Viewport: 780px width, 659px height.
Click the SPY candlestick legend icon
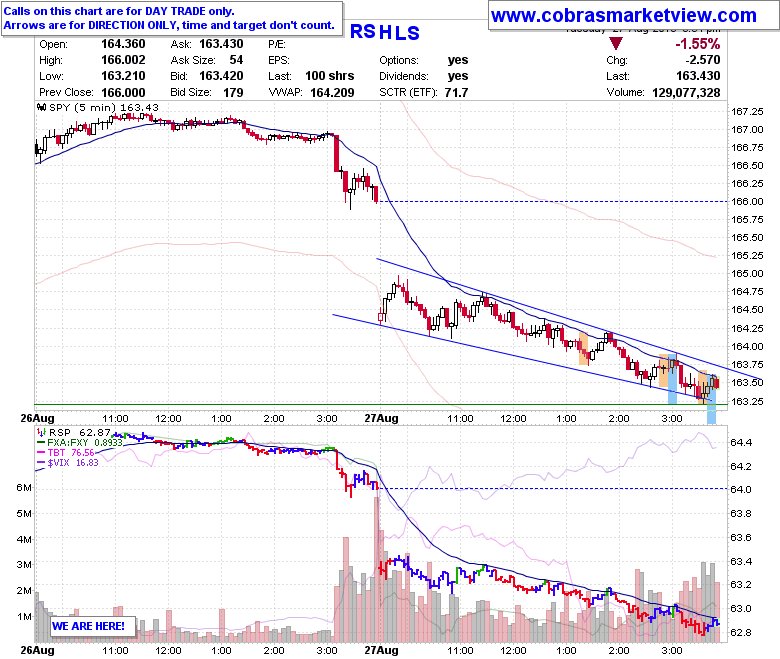[x=42, y=107]
